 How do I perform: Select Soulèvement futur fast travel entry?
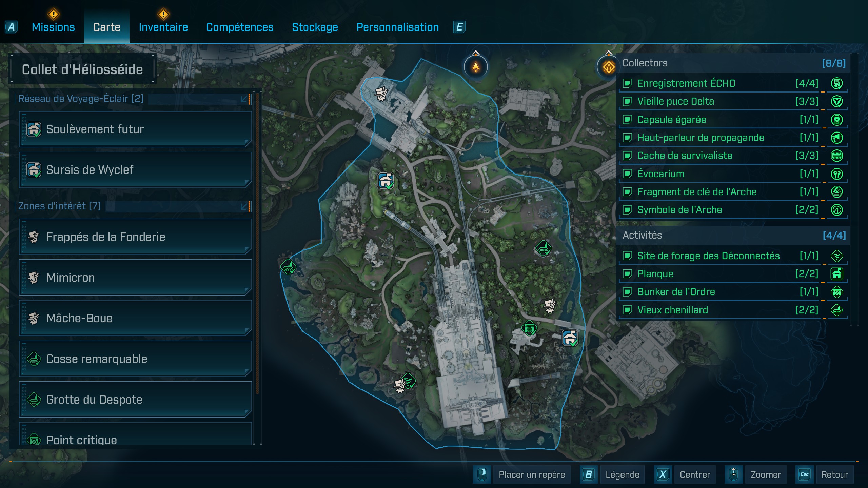tap(135, 129)
